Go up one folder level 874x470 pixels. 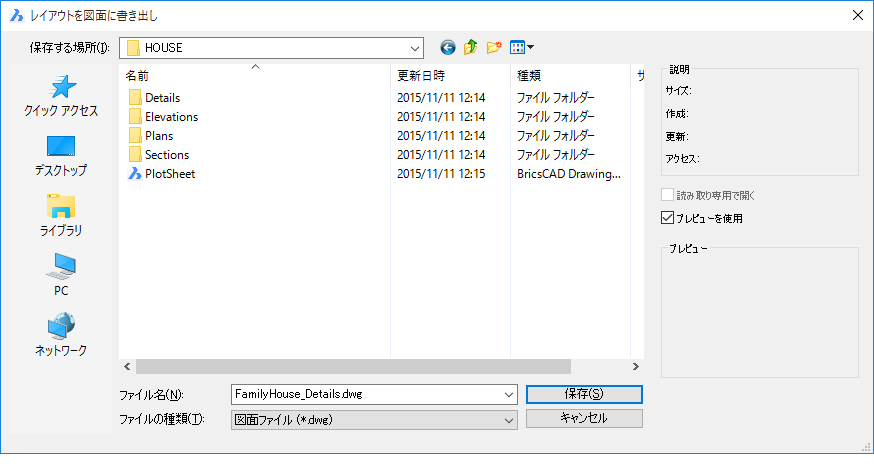pos(470,47)
